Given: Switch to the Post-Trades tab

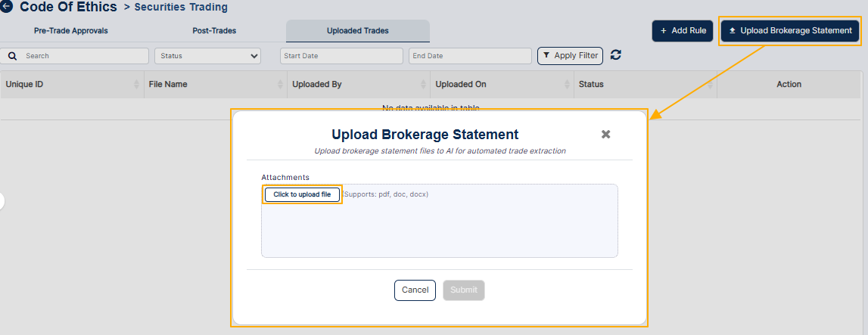Looking at the screenshot, I should [214, 31].
